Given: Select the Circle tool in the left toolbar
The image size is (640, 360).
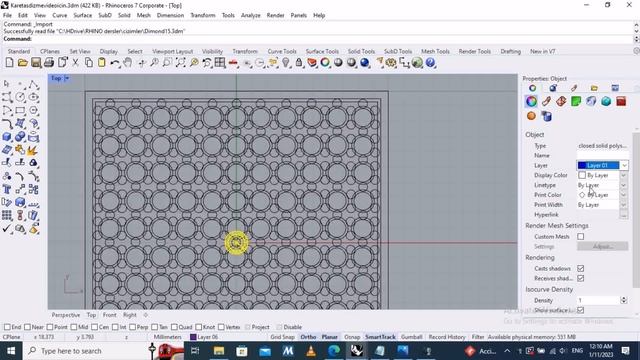Looking at the screenshot, I should pos(20,97).
